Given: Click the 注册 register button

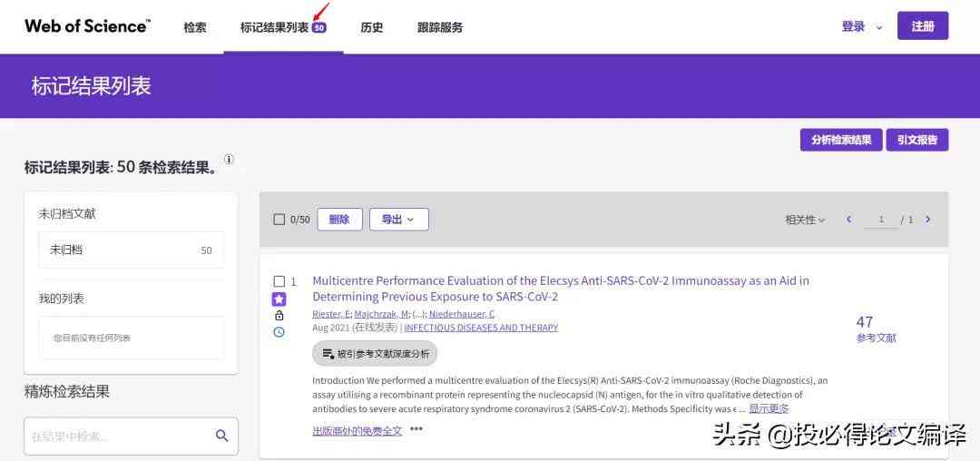Looking at the screenshot, I should pyautogui.click(x=923, y=26).
